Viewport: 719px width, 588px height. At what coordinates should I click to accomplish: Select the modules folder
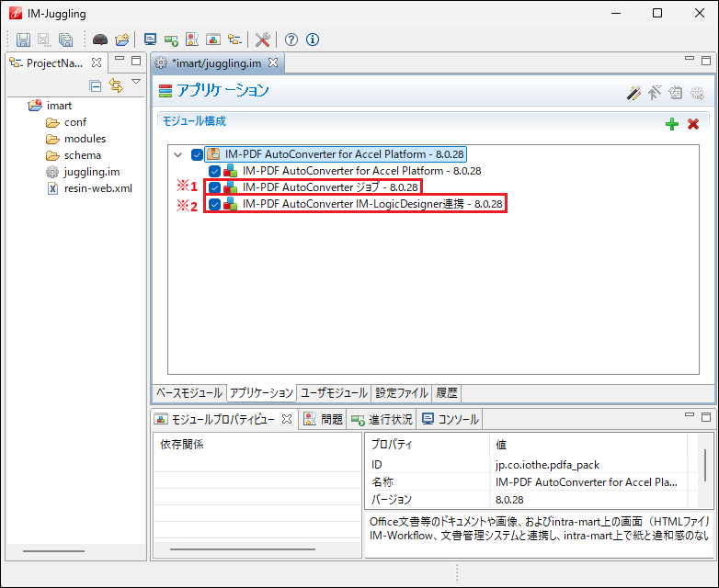click(x=85, y=139)
